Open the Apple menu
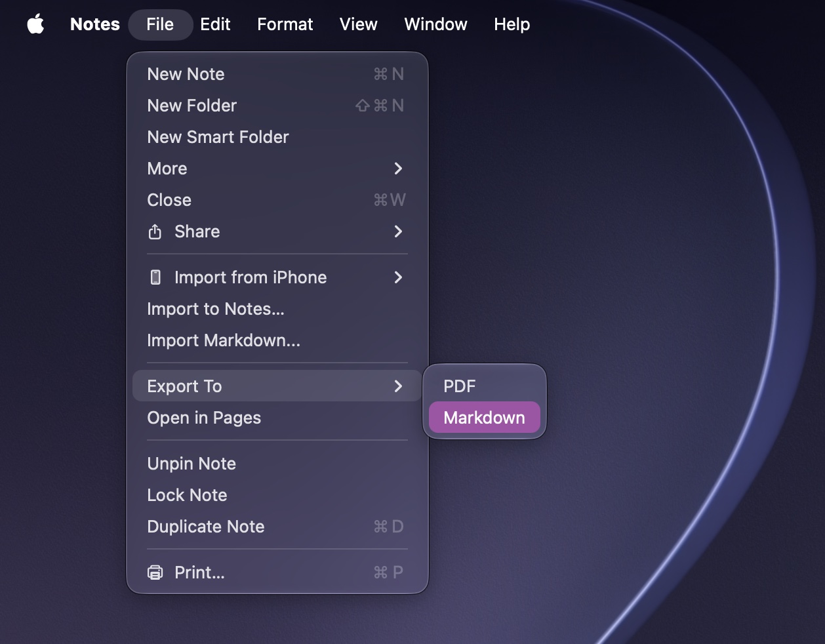The height and width of the screenshot is (644, 825). point(36,24)
